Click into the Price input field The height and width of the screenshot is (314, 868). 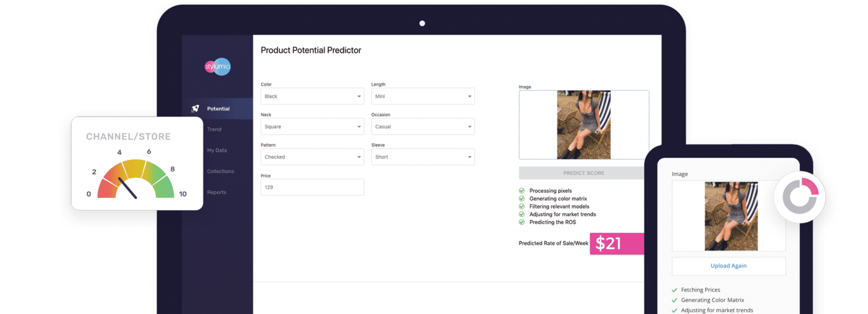point(312,187)
